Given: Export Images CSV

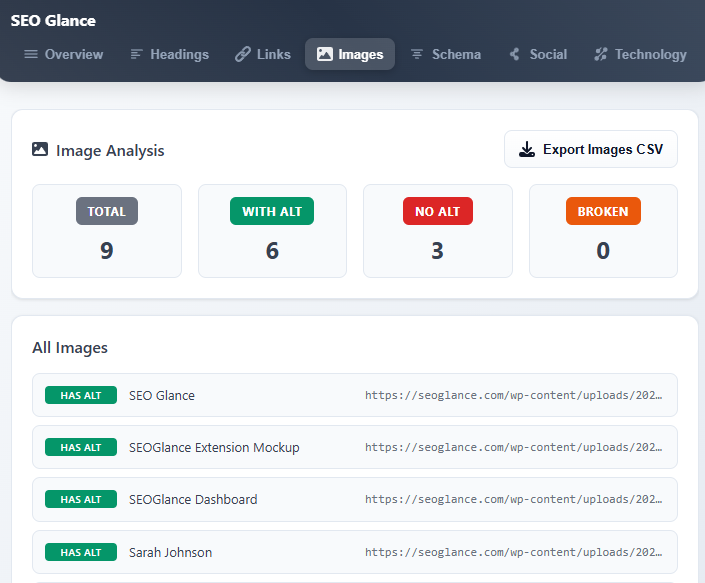Looking at the screenshot, I should tap(591, 149).
